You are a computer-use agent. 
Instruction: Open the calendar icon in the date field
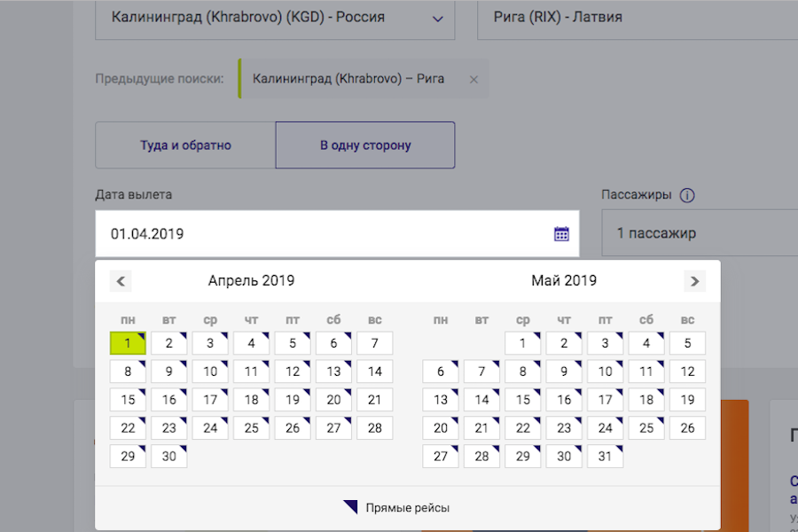[x=560, y=232]
